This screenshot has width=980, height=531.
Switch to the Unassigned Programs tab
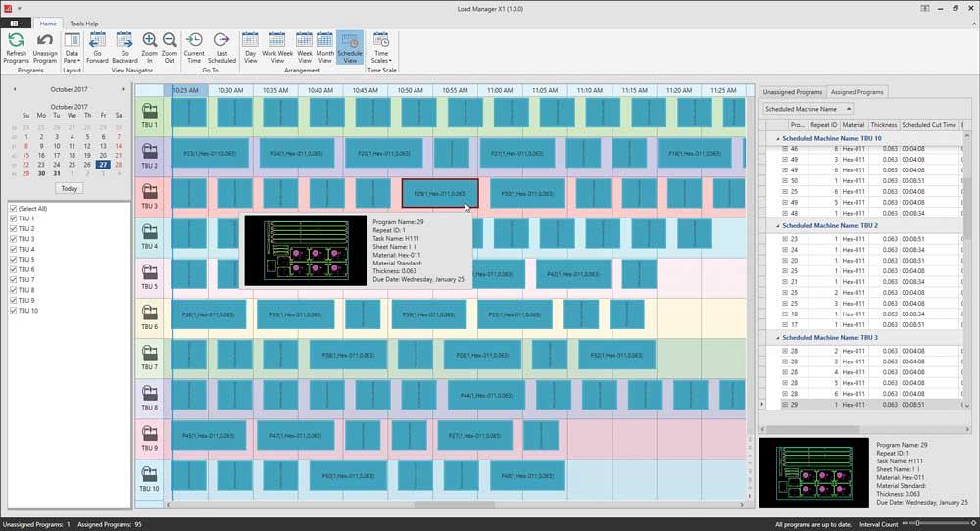pos(792,91)
